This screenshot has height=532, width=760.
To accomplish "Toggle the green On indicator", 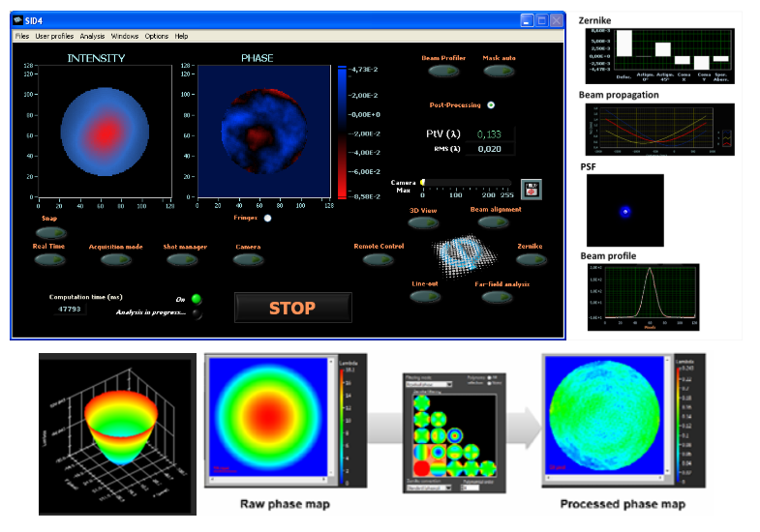I will coord(197,299).
